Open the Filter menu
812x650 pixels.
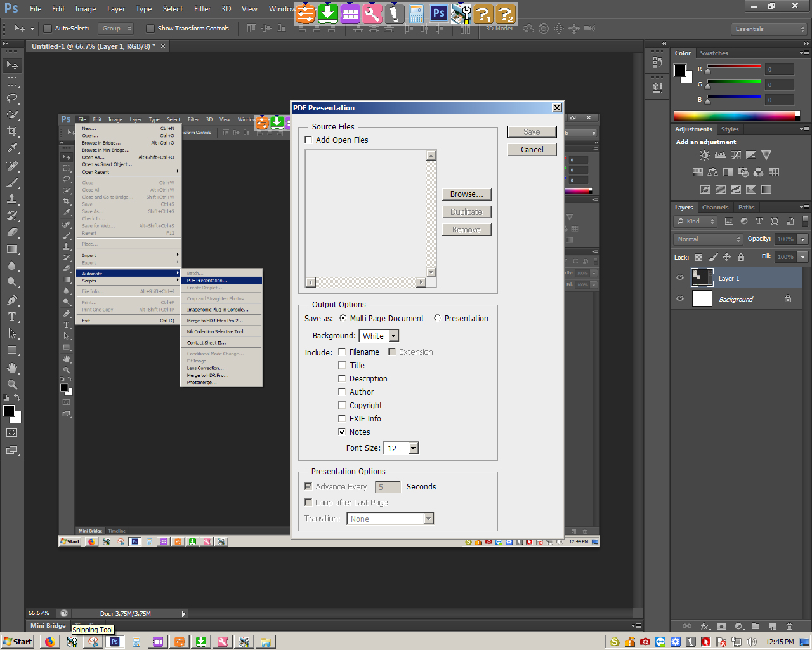(202, 9)
